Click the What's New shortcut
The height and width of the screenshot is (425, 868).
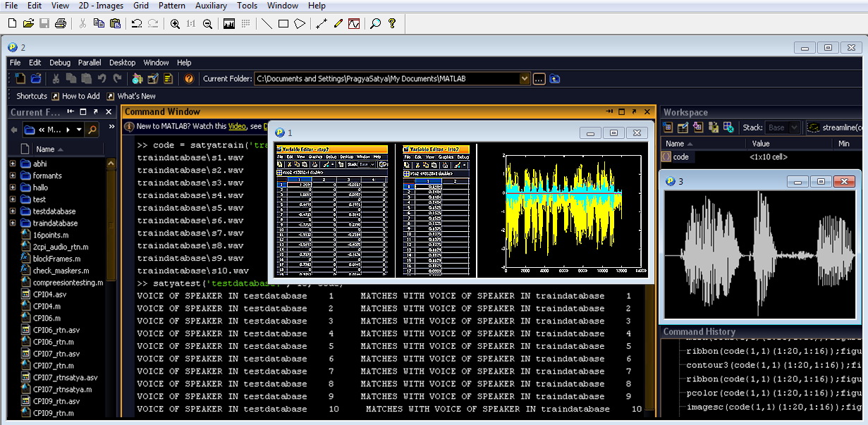[x=131, y=96]
